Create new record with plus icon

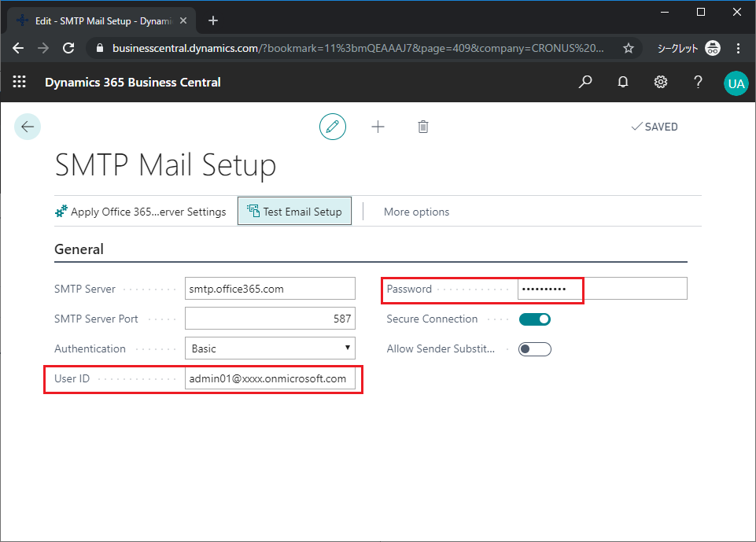[378, 127]
